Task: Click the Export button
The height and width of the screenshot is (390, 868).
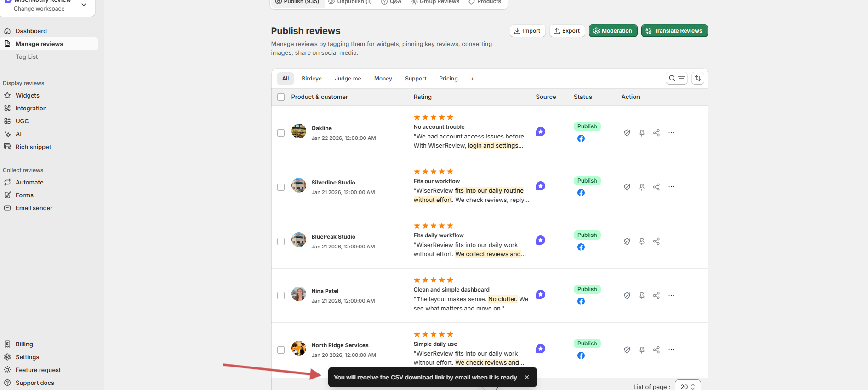Action: (567, 31)
